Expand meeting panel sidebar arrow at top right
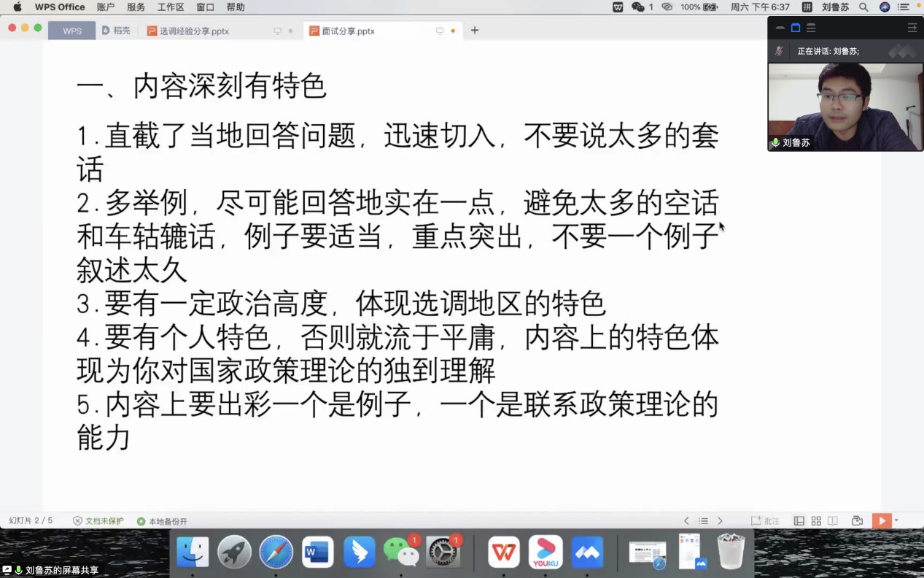Screen dimensions: 924x578 click(x=912, y=28)
